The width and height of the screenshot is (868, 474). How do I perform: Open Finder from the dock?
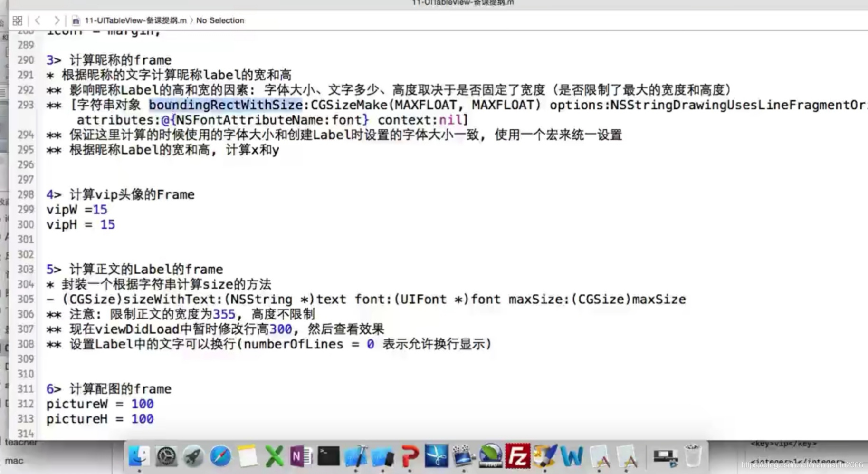pyautogui.click(x=139, y=456)
